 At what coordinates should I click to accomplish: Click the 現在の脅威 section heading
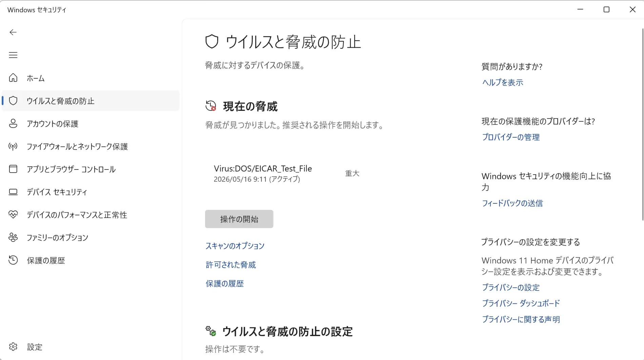pyautogui.click(x=250, y=106)
